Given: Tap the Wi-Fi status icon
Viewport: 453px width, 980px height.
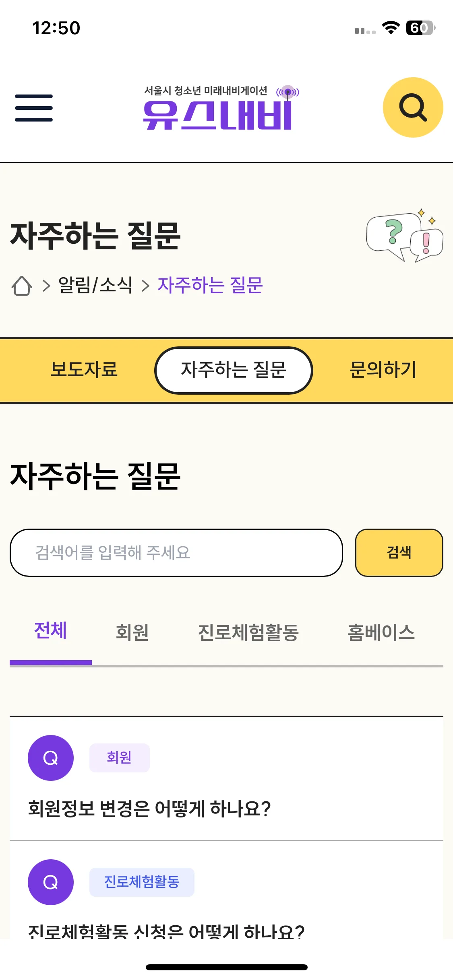Looking at the screenshot, I should (x=391, y=28).
